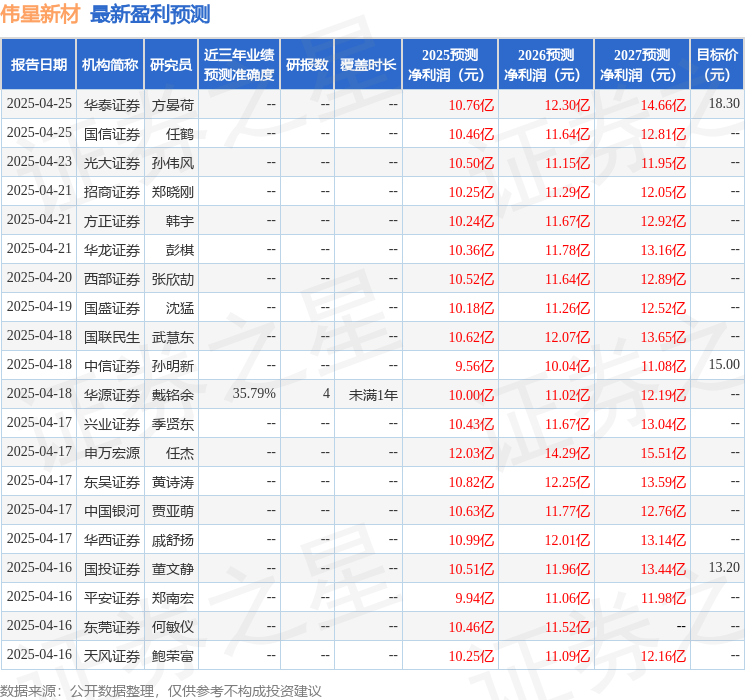
Task: Click the 2025-04-23 report date
Action: point(39,162)
